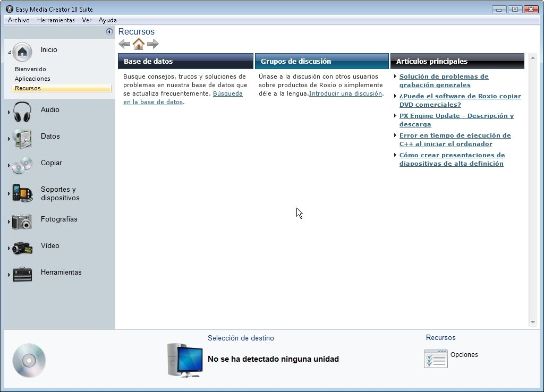Select Bienvenido under Inicio
The image size is (544, 392).
[30, 69]
